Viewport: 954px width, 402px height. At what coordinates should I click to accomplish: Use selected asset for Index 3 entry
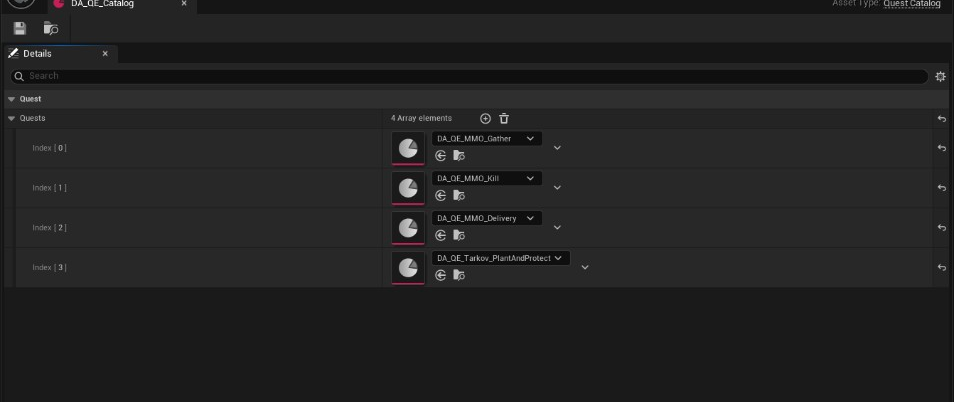point(441,275)
